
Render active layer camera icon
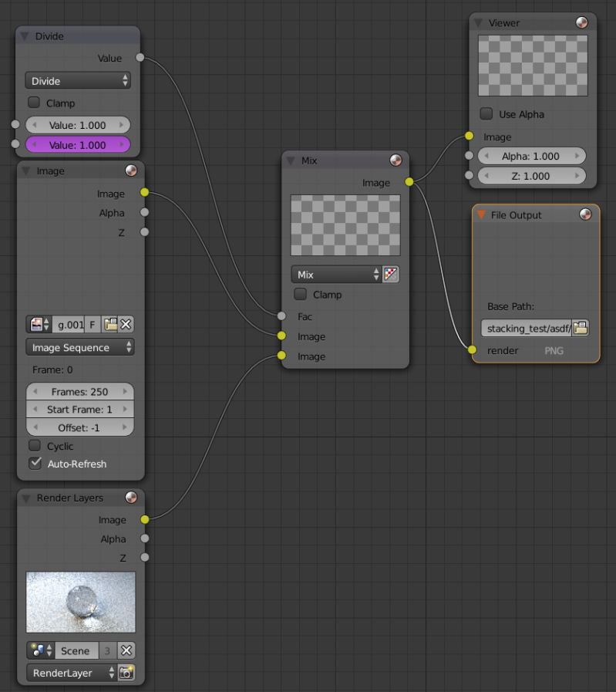(x=126, y=673)
